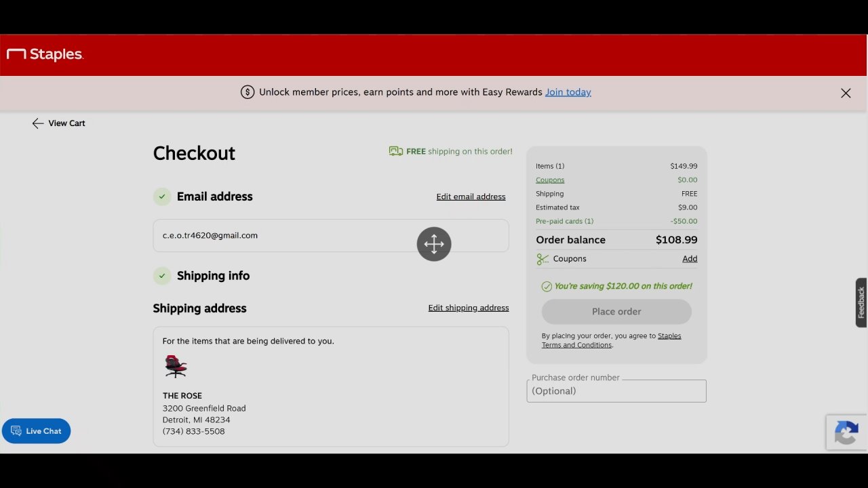This screenshot has width=868, height=488.
Task: Click the red gaming chair thumbnail
Action: point(176,367)
